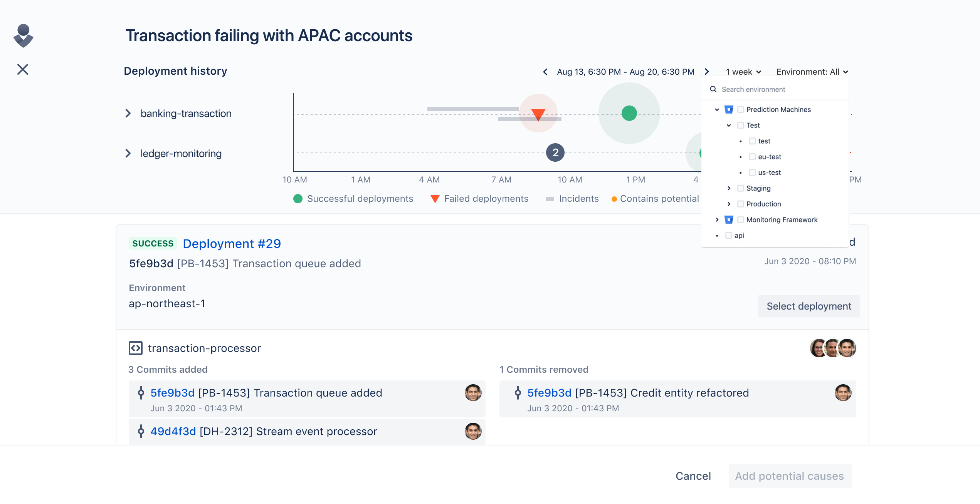Go to previous date range arrow
Screen dimensions: 980x504
click(x=545, y=72)
